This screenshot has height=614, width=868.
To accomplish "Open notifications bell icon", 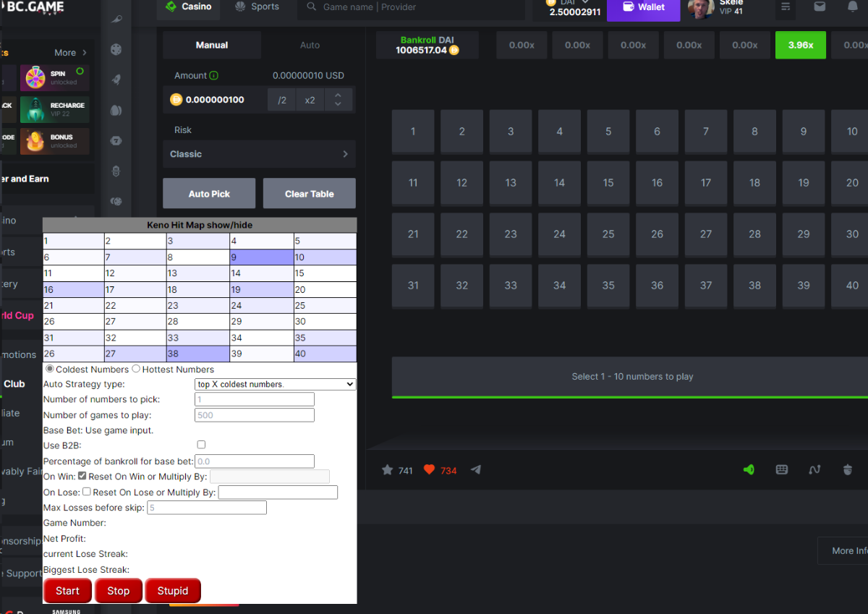I will click(853, 7).
